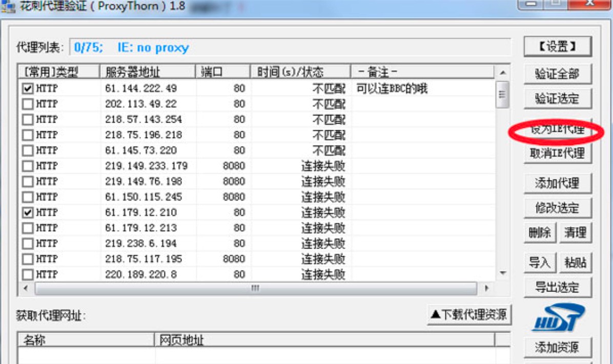Enable checkbox for proxy 202.113.49.22
Screen dimensions: 613x364
pos(27,104)
